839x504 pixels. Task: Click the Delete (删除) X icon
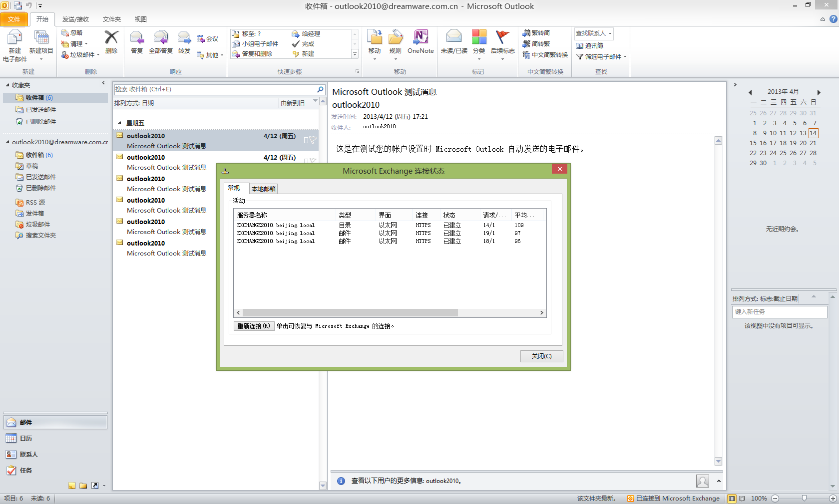click(x=111, y=37)
